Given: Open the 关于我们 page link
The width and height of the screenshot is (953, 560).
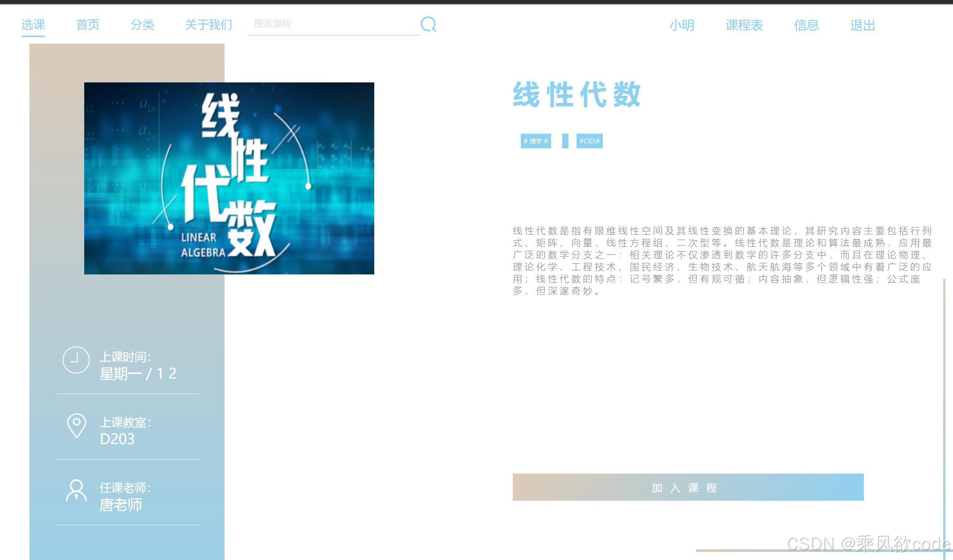Looking at the screenshot, I should point(208,25).
